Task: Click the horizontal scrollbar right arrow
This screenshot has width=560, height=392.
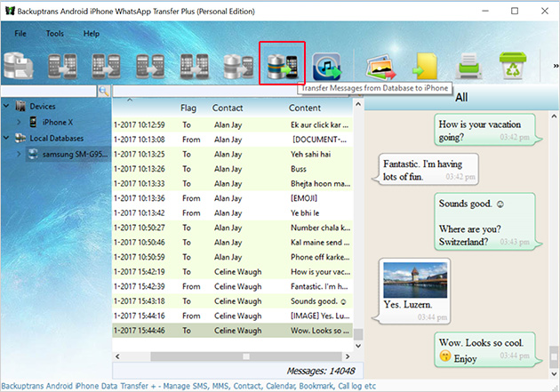Action: pyautogui.click(x=348, y=356)
